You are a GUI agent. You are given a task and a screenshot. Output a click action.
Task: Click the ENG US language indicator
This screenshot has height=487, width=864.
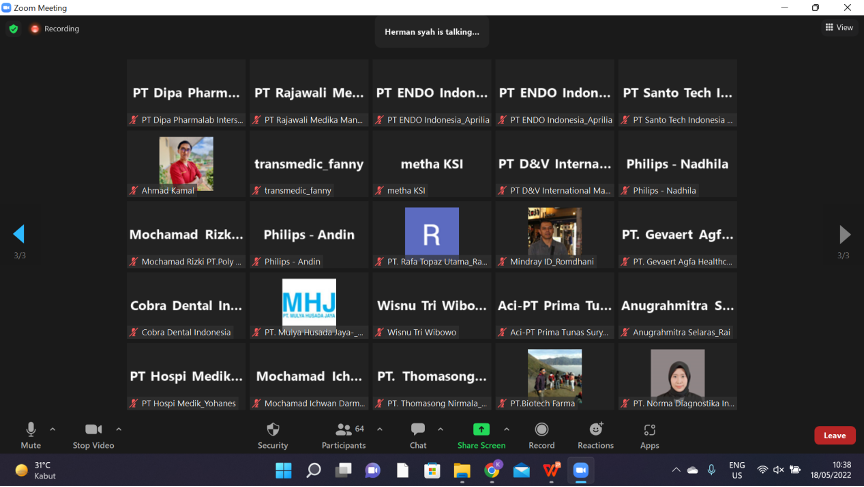737,470
